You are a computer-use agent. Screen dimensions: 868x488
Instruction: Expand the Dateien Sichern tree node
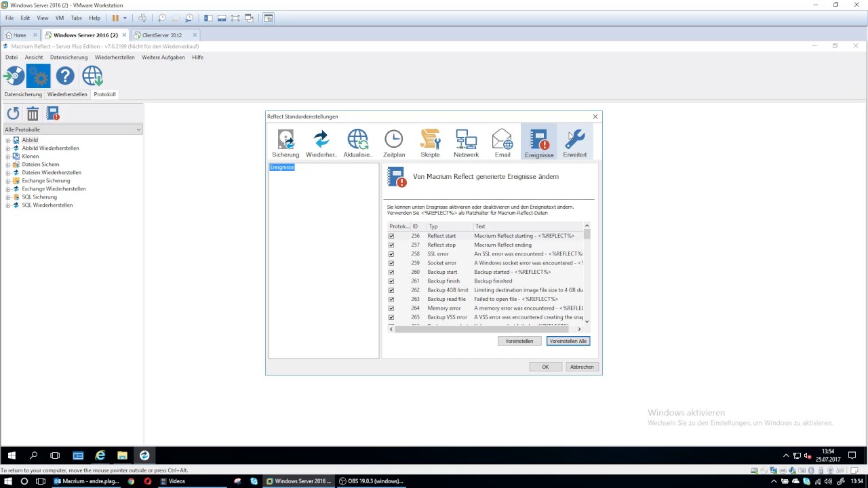click(x=8, y=165)
